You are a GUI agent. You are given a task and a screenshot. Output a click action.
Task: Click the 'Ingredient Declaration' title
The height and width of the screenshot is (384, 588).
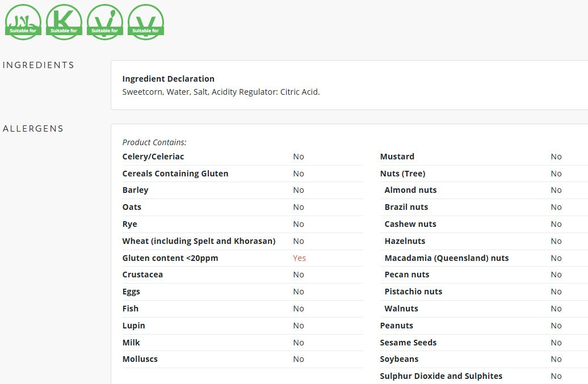click(x=169, y=79)
